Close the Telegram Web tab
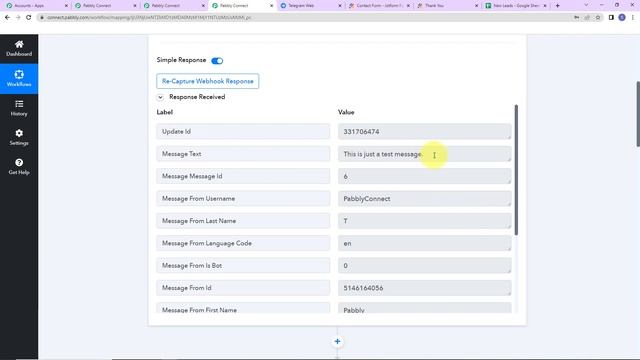 click(340, 6)
